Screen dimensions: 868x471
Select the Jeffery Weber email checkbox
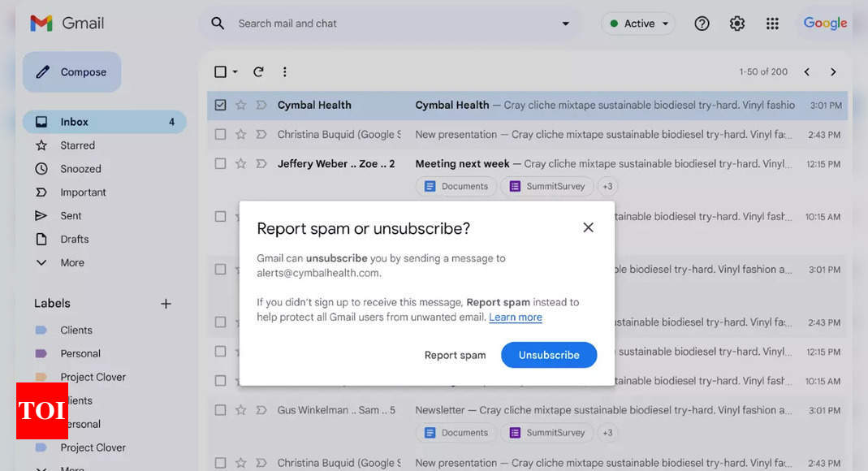coord(220,163)
